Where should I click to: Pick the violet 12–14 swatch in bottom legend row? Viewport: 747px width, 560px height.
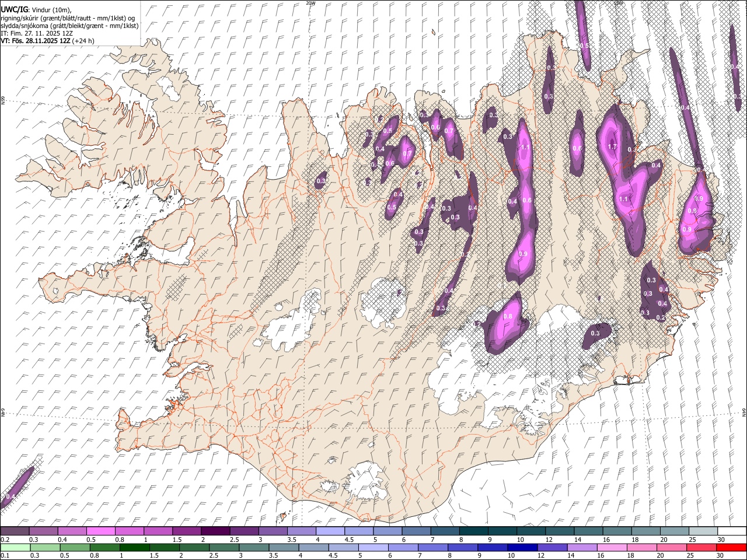tap(551, 547)
